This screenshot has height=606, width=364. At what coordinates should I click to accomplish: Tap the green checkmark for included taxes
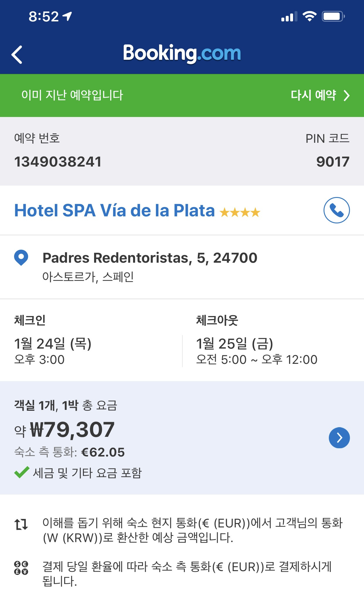coord(22,472)
